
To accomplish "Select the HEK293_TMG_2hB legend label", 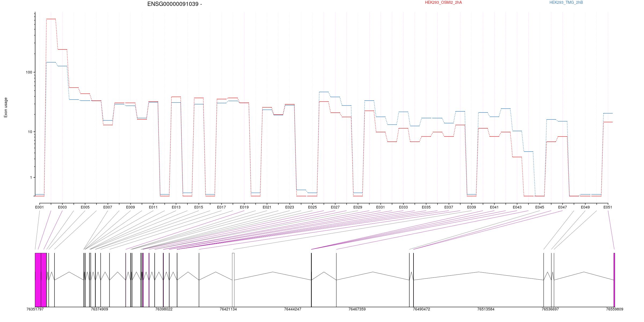I will (566, 2).
